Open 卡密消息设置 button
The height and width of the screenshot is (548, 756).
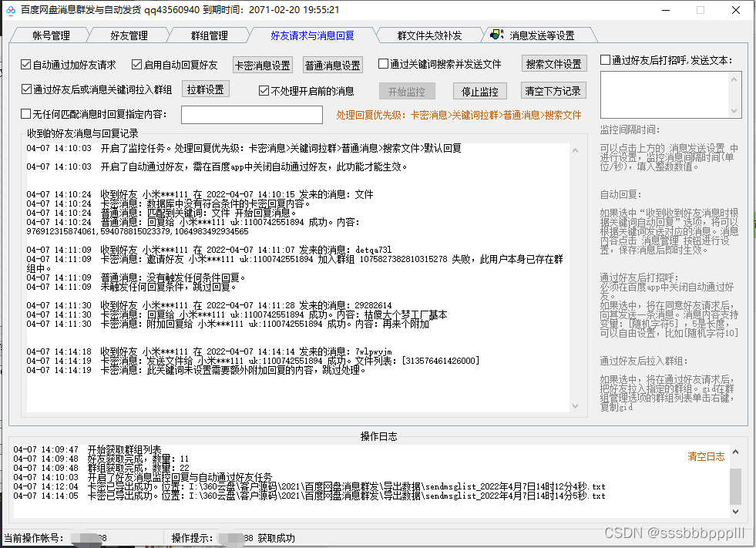pos(263,65)
